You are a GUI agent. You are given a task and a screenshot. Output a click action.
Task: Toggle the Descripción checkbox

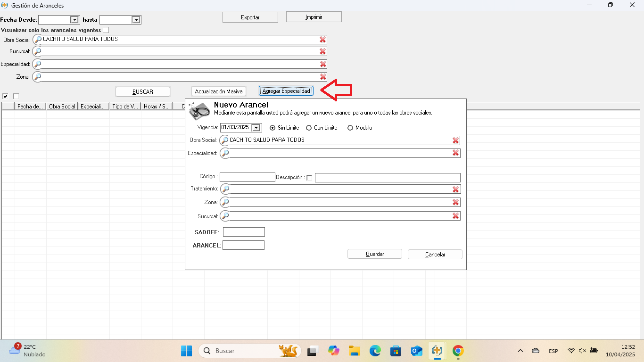[309, 178]
